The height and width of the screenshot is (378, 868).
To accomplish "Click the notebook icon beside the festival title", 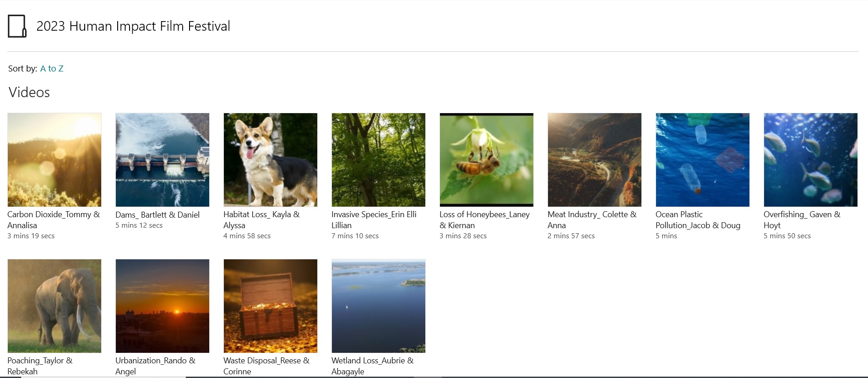I will tap(17, 26).
